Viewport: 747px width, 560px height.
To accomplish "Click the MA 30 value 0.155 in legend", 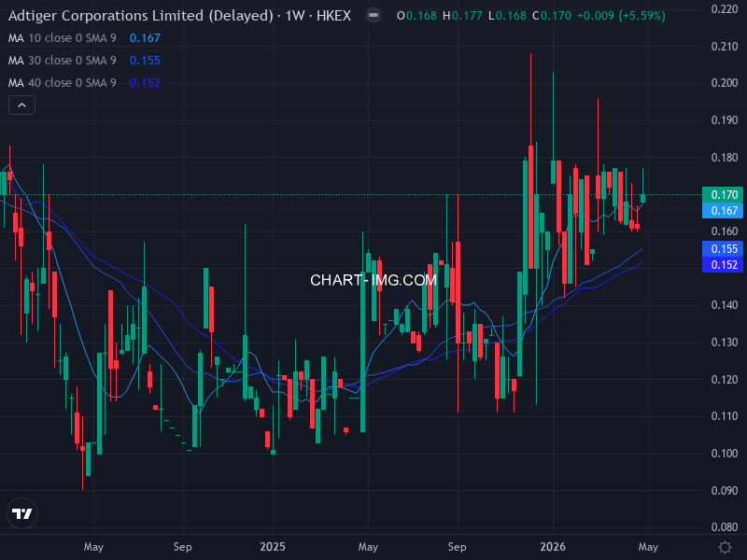I will pos(145,61).
